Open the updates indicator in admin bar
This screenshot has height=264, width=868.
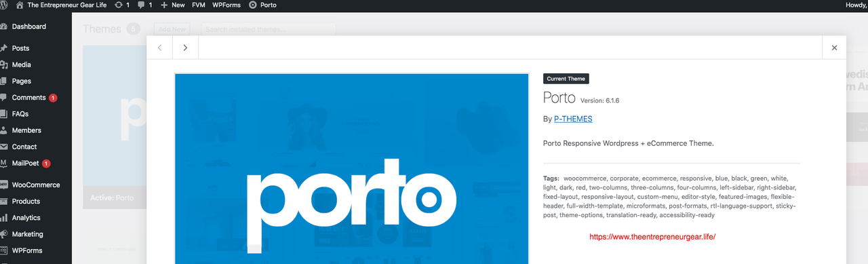(x=122, y=5)
